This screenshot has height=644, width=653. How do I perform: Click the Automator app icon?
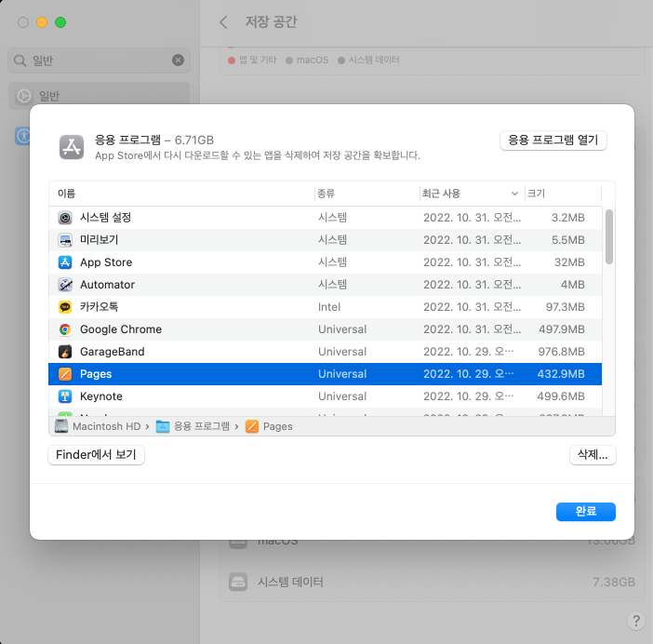[65, 285]
